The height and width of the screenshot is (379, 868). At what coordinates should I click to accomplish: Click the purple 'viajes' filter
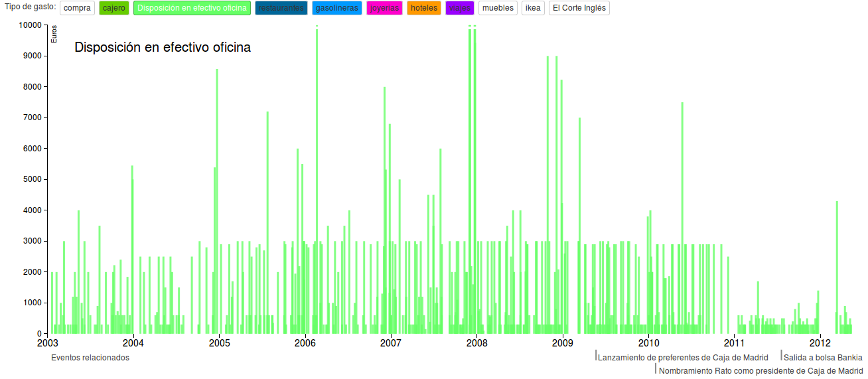pyautogui.click(x=460, y=8)
